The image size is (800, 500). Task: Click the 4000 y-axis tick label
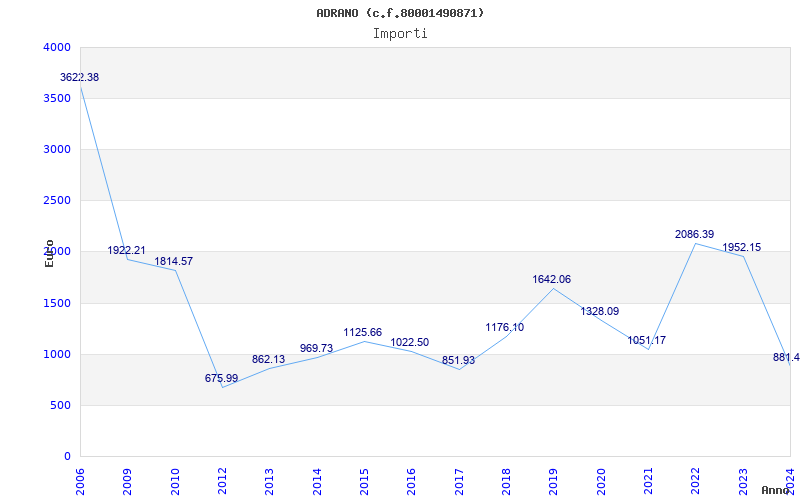[x=57, y=47]
